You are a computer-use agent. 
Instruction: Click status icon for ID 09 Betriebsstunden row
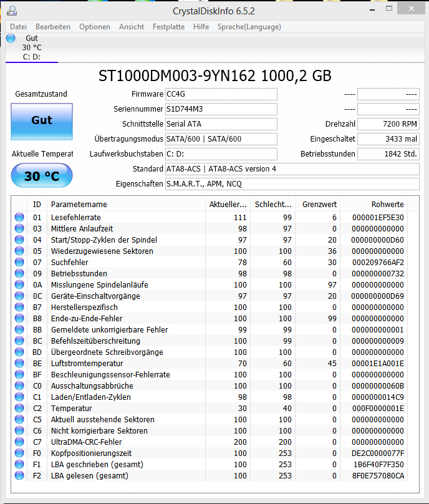click(x=19, y=274)
